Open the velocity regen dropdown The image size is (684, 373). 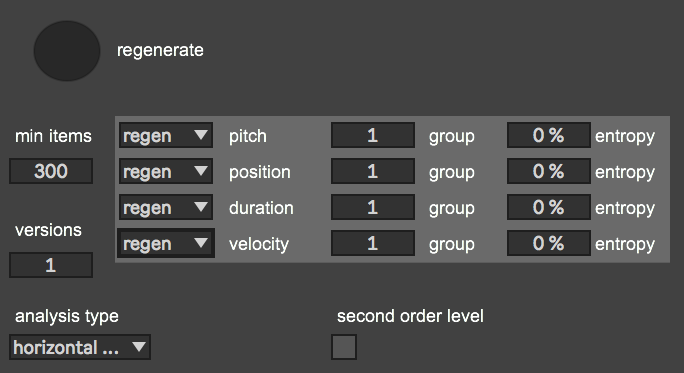point(166,243)
